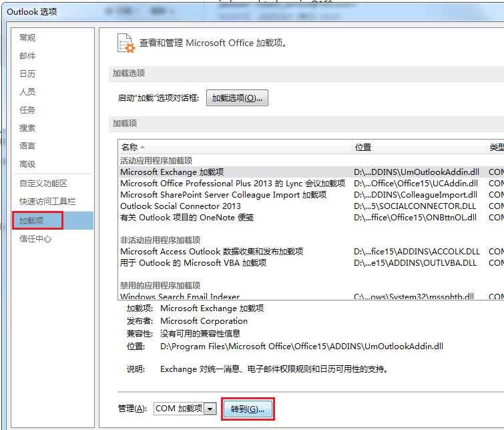Click location D:\...ffice\Office15\ONBttnOL.dll cell
504x430 pixels.
(415, 218)
